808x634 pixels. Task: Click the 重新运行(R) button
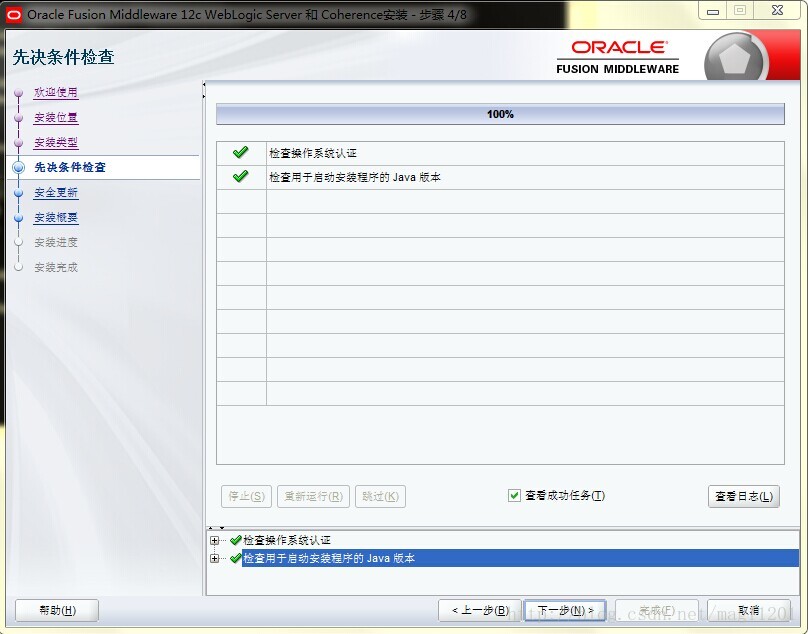tap(313, 496)
